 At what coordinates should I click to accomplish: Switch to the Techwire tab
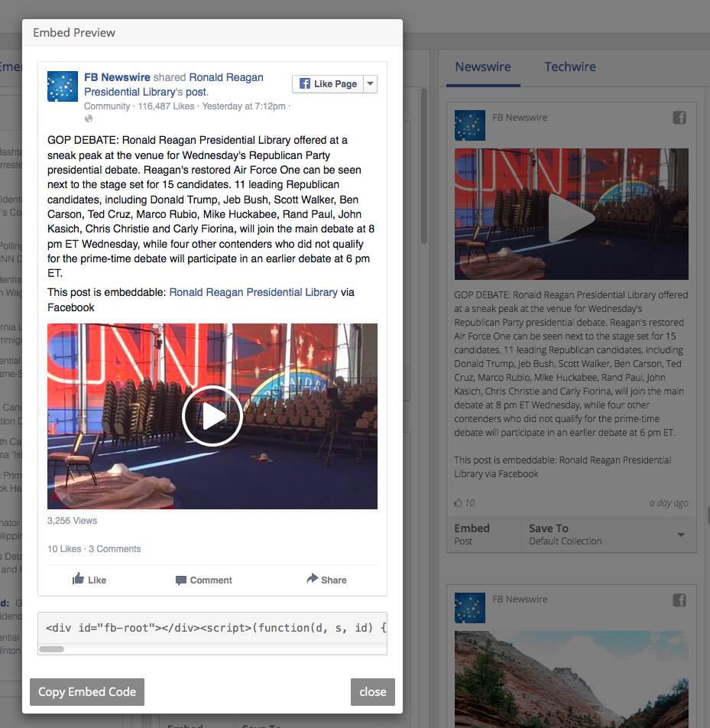pyautogui.click(x=569, y=67)
